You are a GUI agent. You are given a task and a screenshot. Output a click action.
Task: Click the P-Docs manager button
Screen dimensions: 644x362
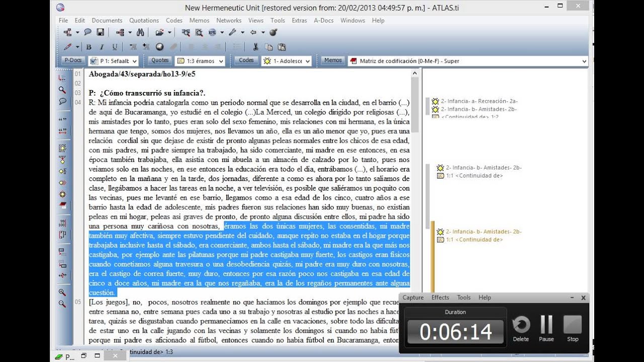coord(73,60)
